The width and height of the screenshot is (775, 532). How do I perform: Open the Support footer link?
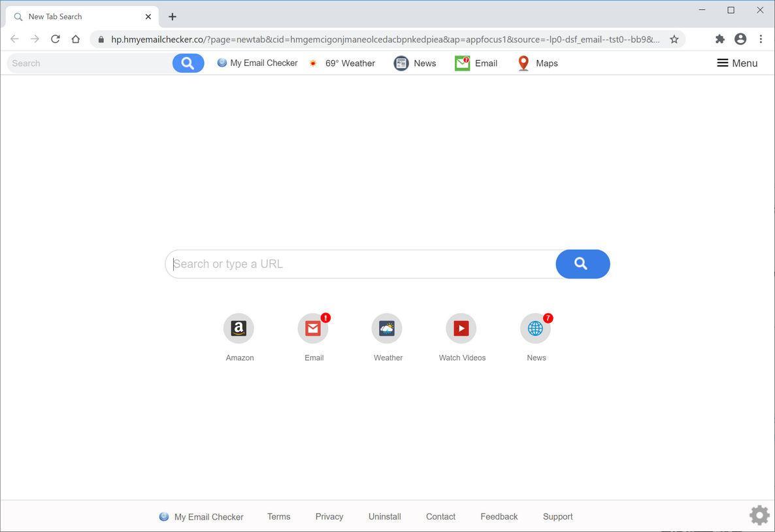pos(557,516)
